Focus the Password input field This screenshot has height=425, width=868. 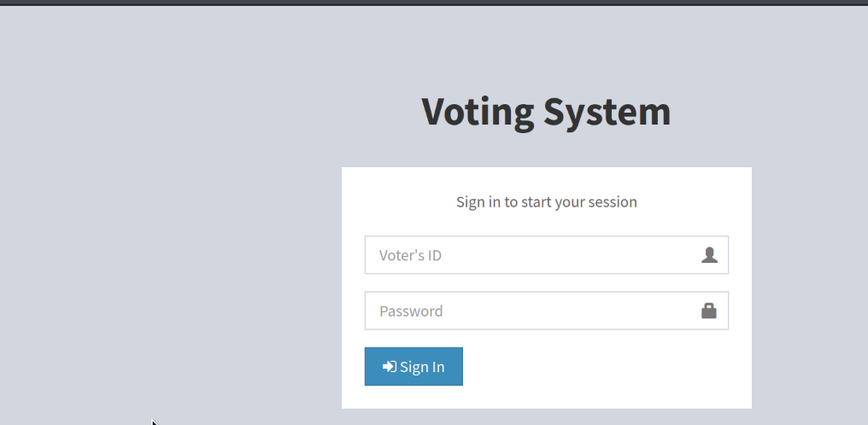(530, 311)
